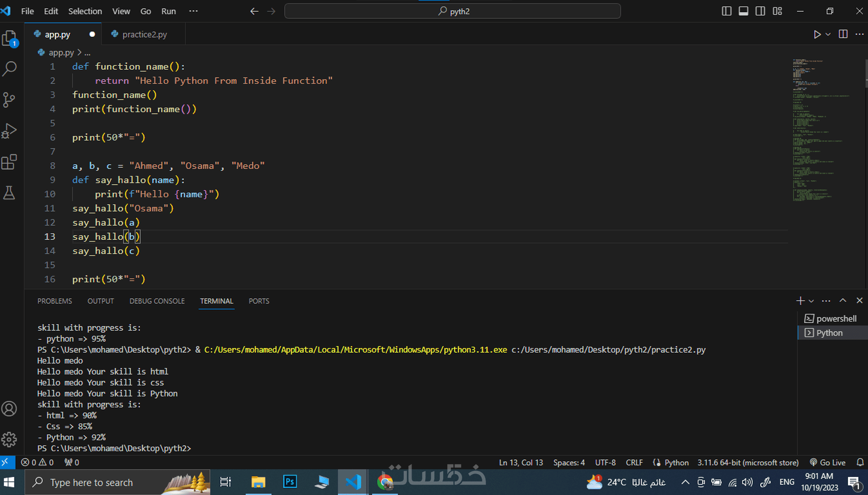Click the Run Python File play button
The height and width of the screenshot is (495, 868).
click(x=817, y=34)
